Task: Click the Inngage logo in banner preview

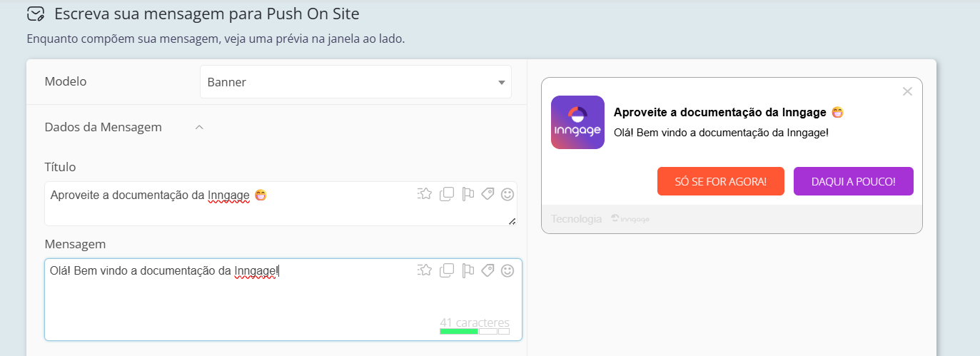Action: coord(577,122)
